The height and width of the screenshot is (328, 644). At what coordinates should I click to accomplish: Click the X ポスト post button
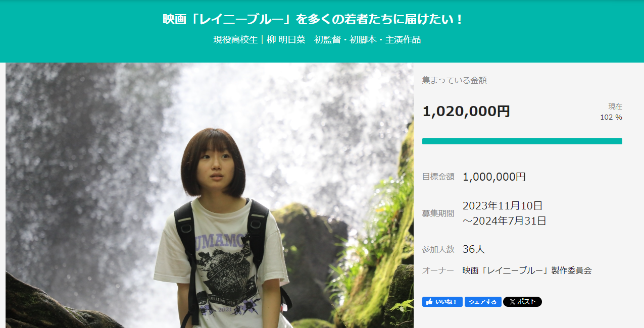pos(522,302)
